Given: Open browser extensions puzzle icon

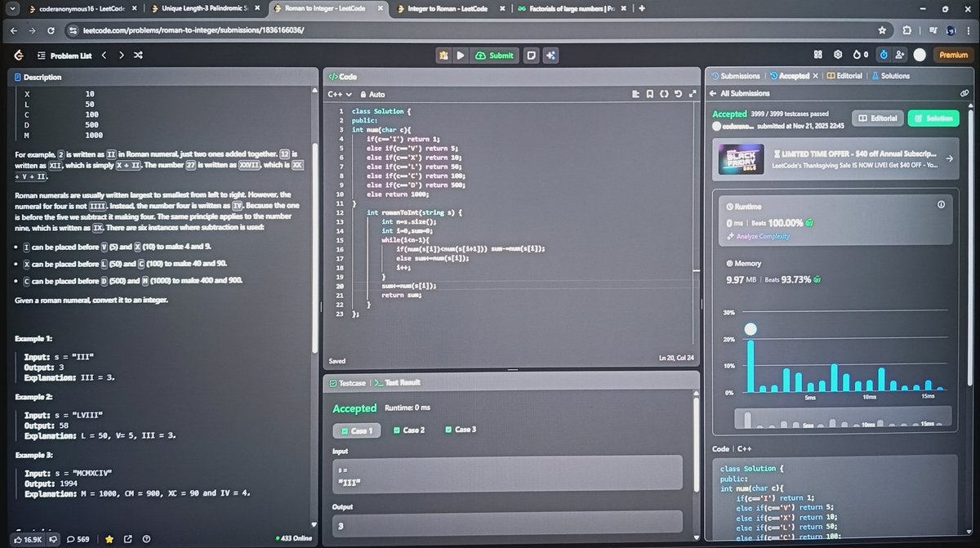Looking at the screenshot, I should click(908, 29).
